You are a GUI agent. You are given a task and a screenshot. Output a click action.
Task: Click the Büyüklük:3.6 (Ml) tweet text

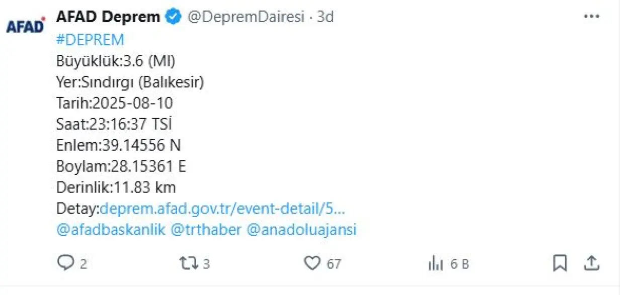pyautogui.click(x=116, y=61)
